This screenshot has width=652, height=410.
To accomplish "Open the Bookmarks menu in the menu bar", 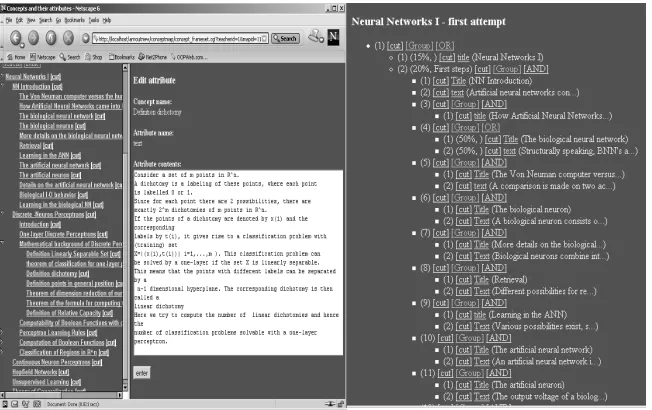I will point(74,20).
